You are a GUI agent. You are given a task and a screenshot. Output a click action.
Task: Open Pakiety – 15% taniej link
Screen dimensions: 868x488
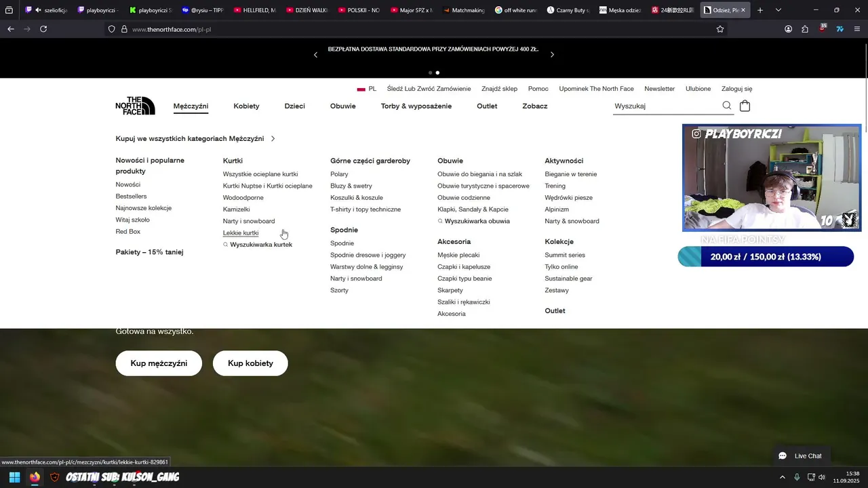click(x=150, y=252)
